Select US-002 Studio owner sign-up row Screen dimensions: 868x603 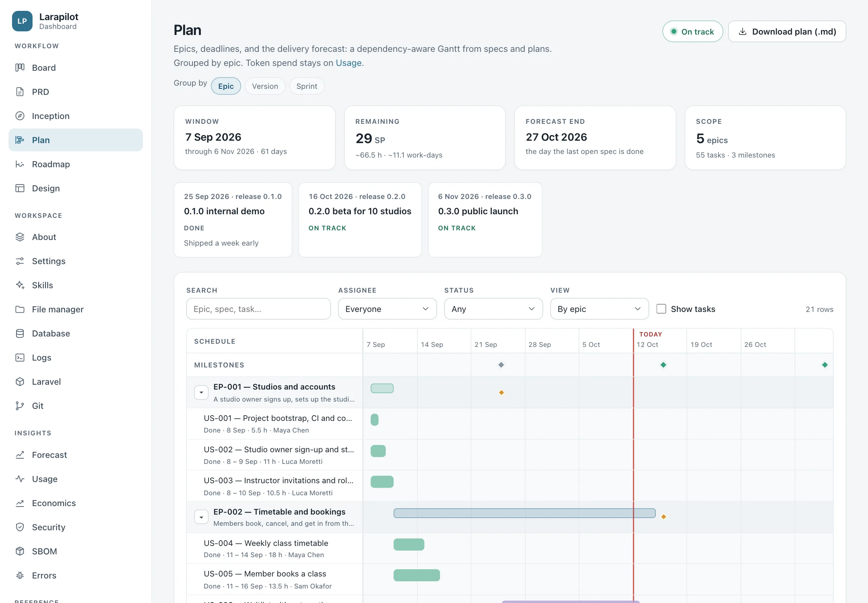274,455
